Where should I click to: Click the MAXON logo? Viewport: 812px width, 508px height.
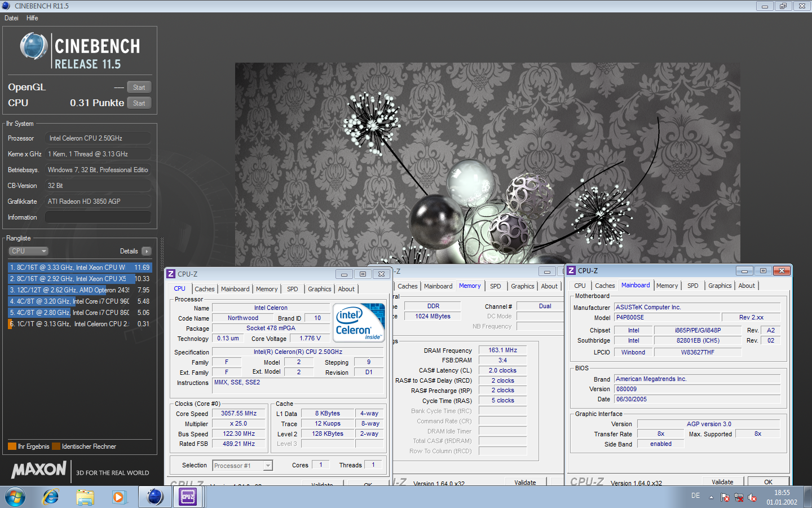39,470
